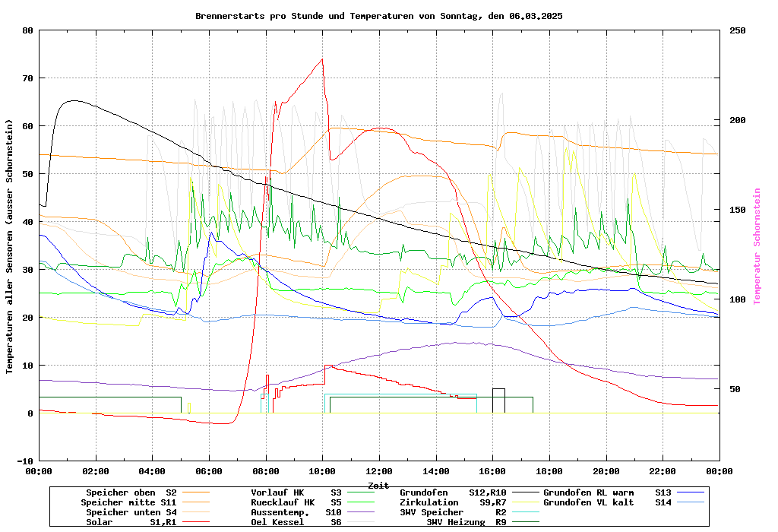Select the Oel Kessel S6 legend entry

click(296, 522)
